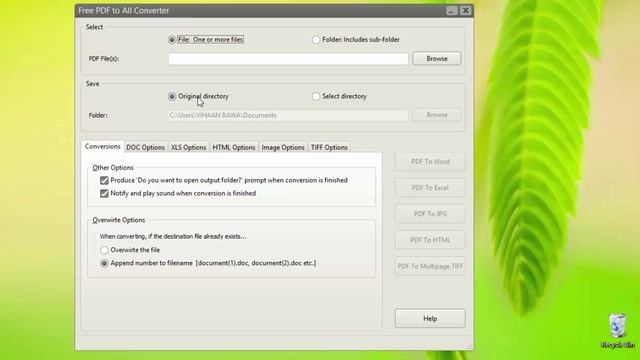Switch to TIFF Options tab

[329, 147]
